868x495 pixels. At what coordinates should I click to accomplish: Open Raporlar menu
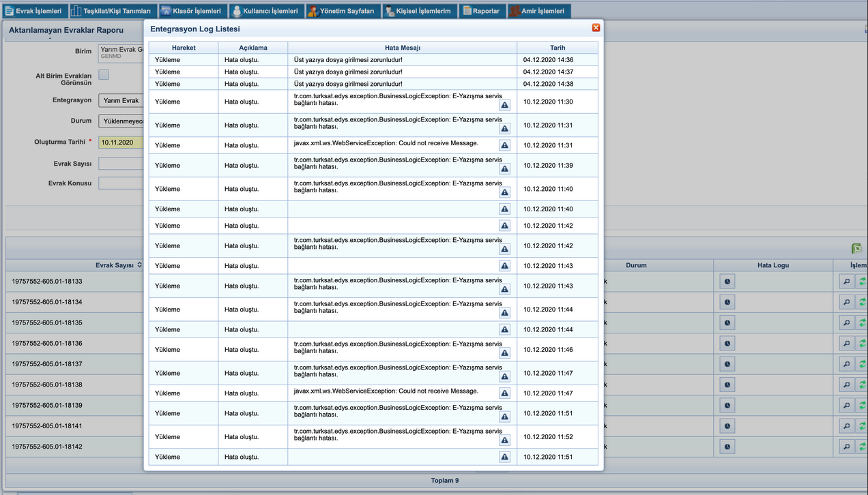pos(482,11)
